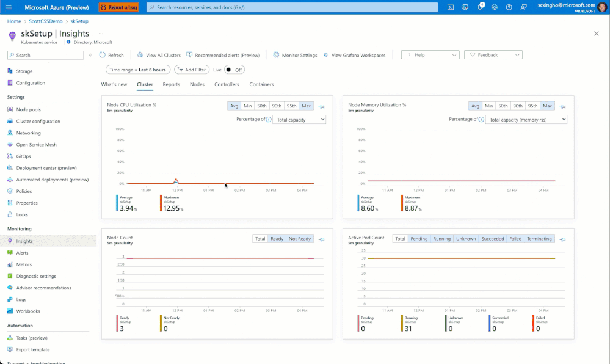Image resolution: width=610 pixels, height=364 pixels.
Task: Click the global search resources box
Action: (x=292, y=7)
